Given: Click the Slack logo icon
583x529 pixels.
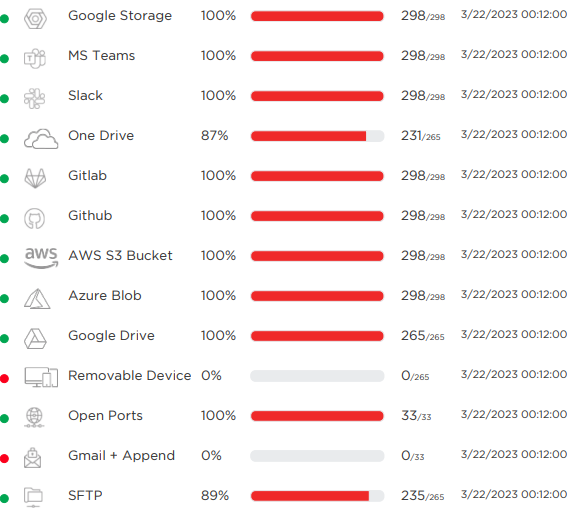Looking at the screenshot, I should pyautogui.click(x=35, y=99).
